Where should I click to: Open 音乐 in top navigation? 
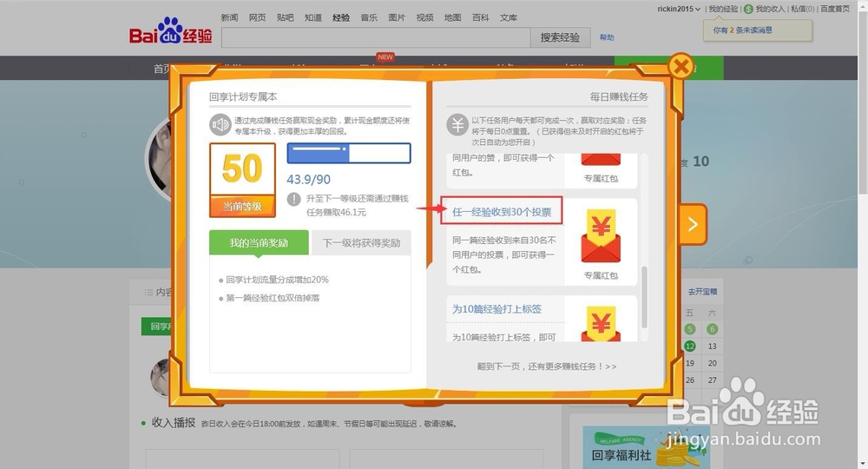(369, 17)
